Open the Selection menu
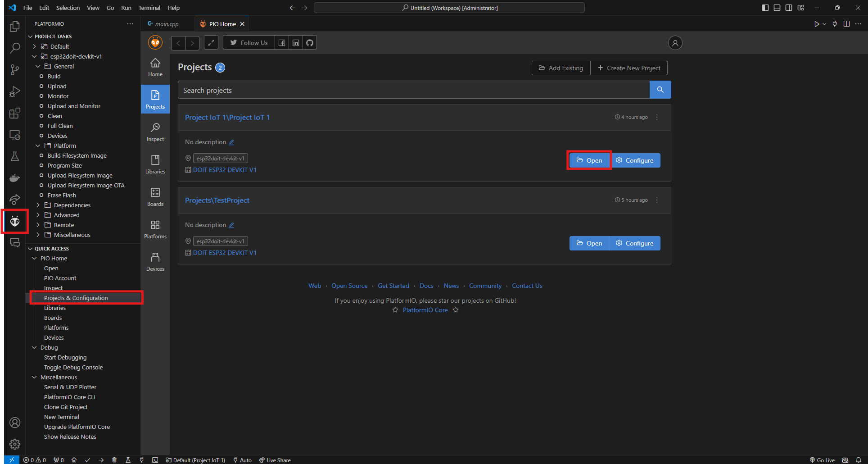 (x=68, y=8)
